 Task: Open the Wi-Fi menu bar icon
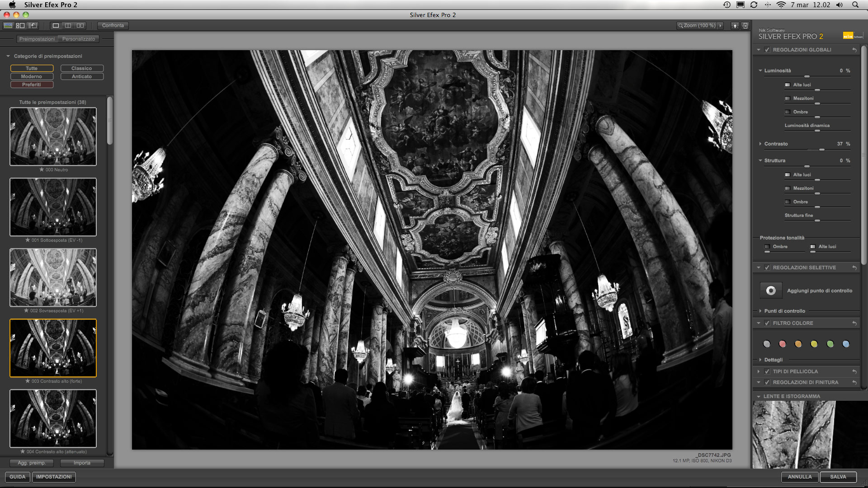coord(781,5)
